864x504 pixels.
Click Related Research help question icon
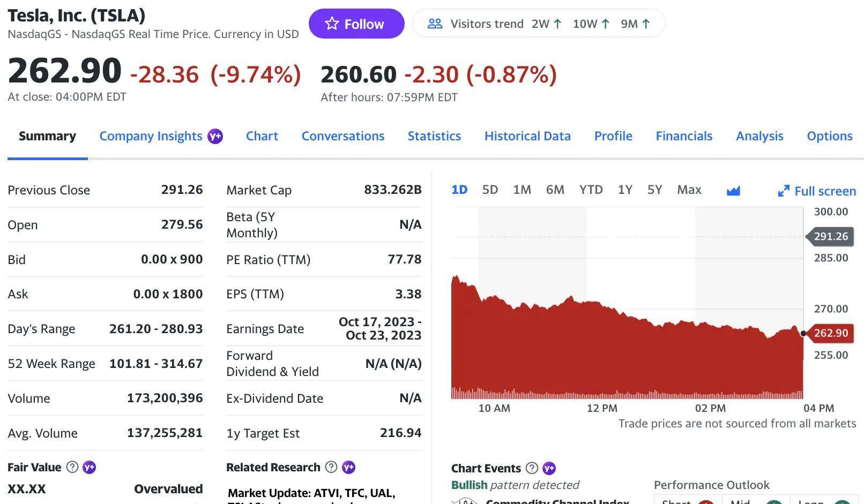coord(332,467)
